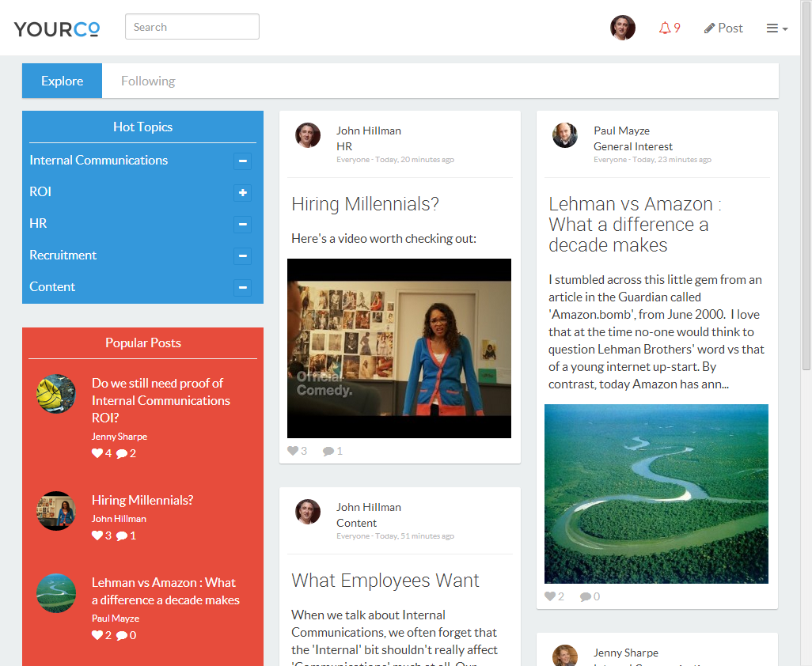
Task: Collapse the Recruitment topic using its minus button
Action: (243, 255)
